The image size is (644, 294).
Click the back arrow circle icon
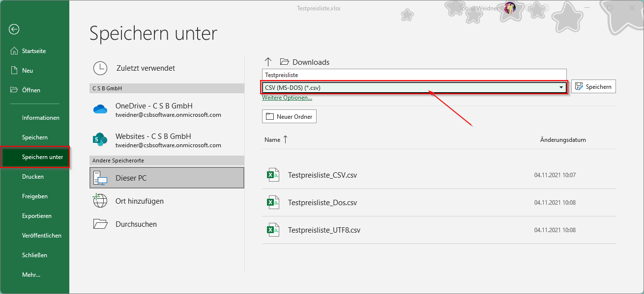pos(14,29)
